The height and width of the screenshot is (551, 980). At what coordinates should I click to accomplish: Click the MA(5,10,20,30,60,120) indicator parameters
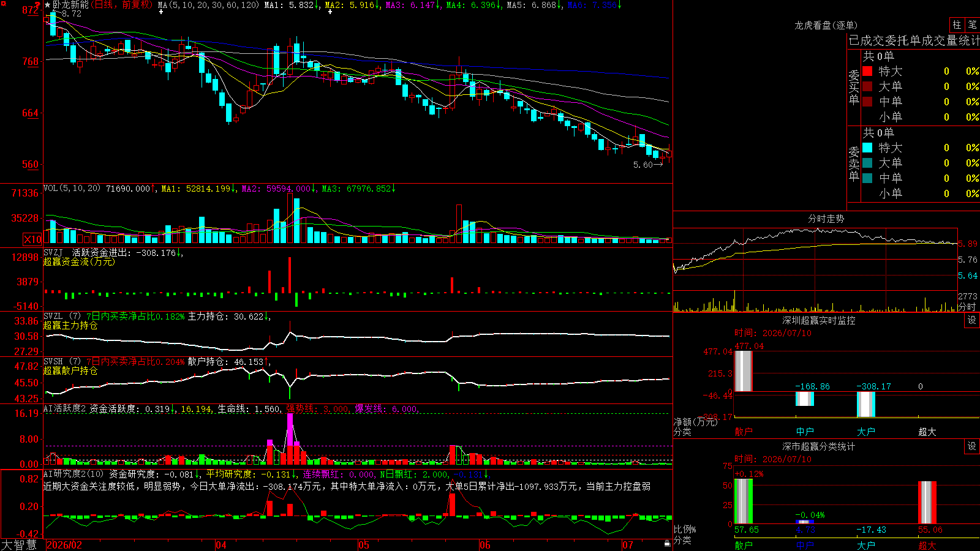pyautogui.click(x=208, y=5)
